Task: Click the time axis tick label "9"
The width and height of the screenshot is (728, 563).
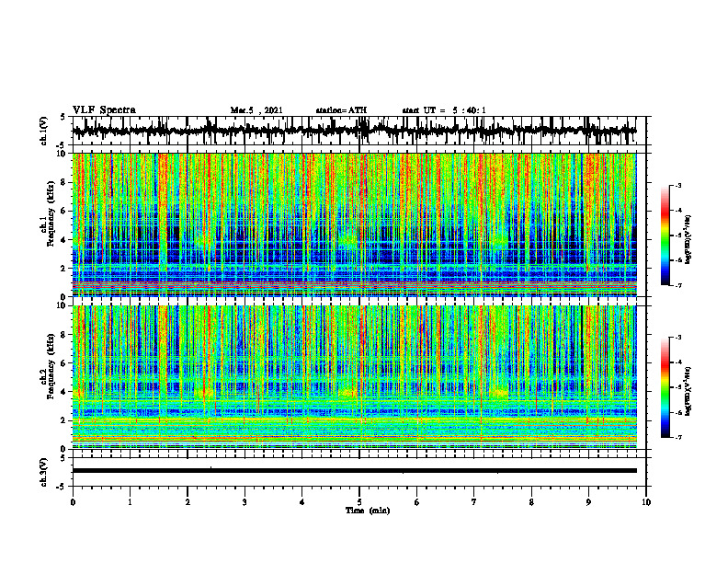Action: click(588, 502)
